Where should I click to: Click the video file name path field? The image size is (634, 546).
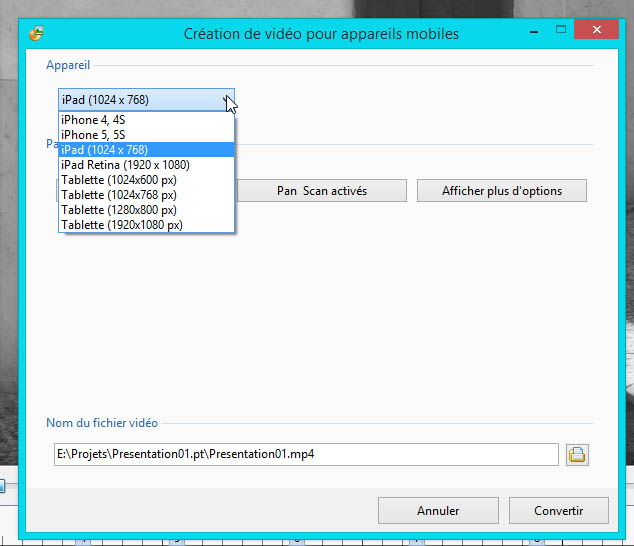click(x=305, y=454)
